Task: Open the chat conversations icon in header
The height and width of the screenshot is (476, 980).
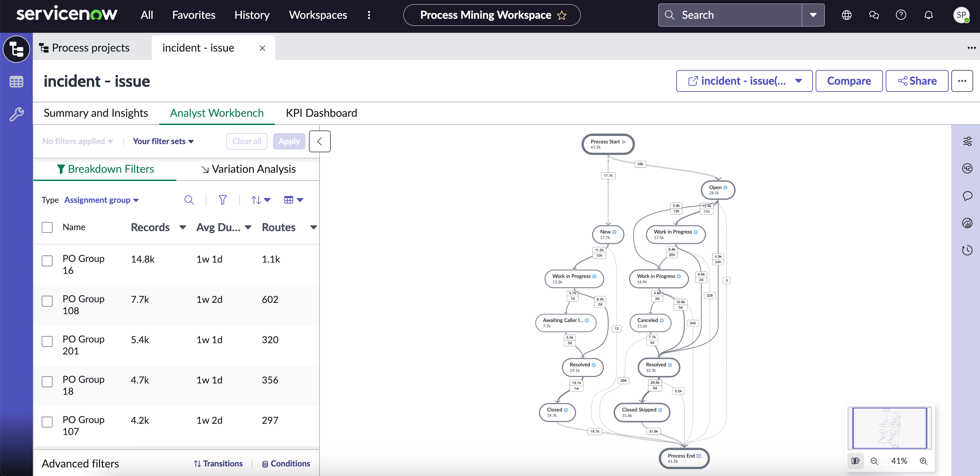Action: click(x=874, y=15)
